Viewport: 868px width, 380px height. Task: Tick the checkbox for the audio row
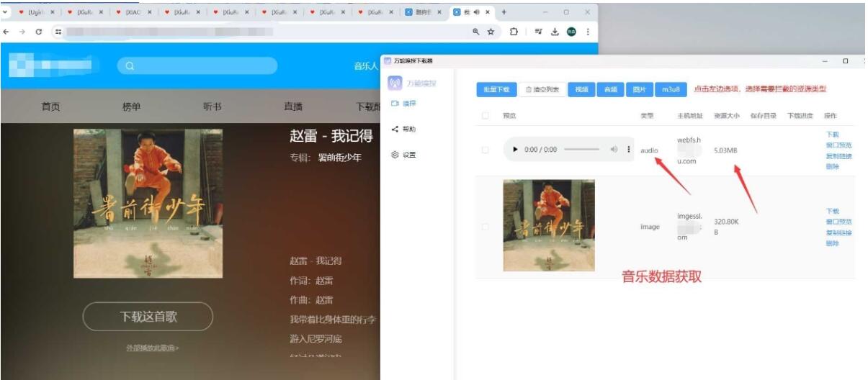pyautogui.click(x=485, y=150)
